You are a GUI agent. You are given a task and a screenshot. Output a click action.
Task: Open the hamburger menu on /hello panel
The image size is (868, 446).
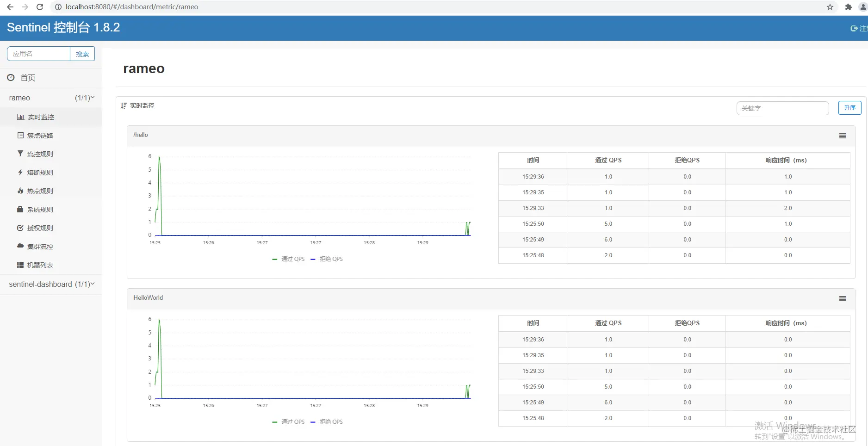click(x=843, y=136)
